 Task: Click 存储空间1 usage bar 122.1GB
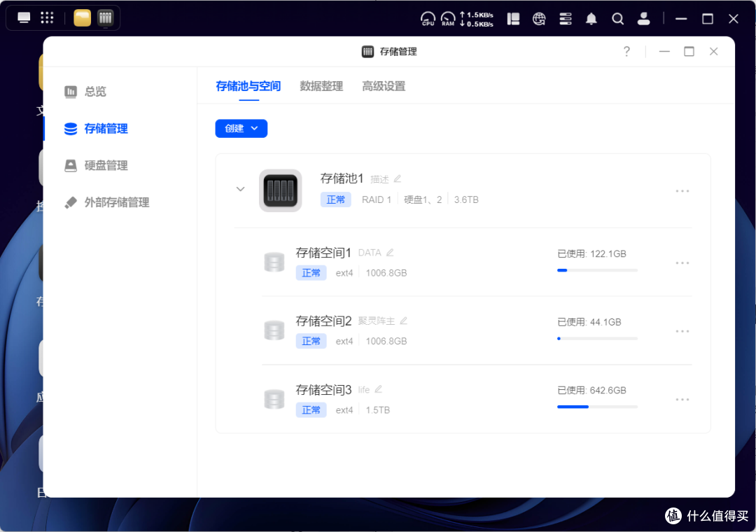click(x=597, y=271)
